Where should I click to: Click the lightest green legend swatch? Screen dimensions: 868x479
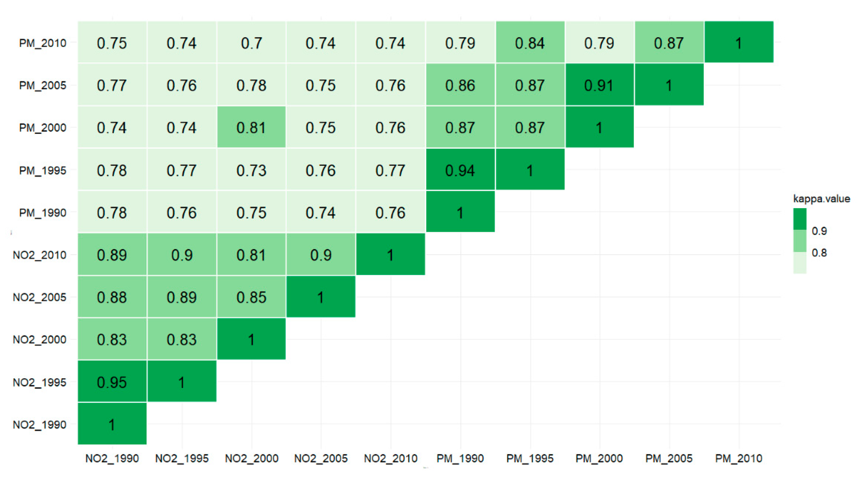point(800,263)
